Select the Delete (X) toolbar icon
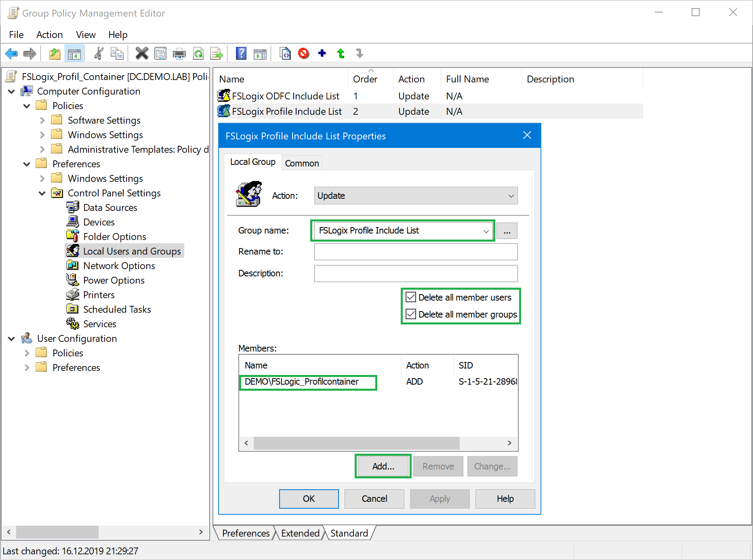Viewport: 753px width, 560px height. 141,53
